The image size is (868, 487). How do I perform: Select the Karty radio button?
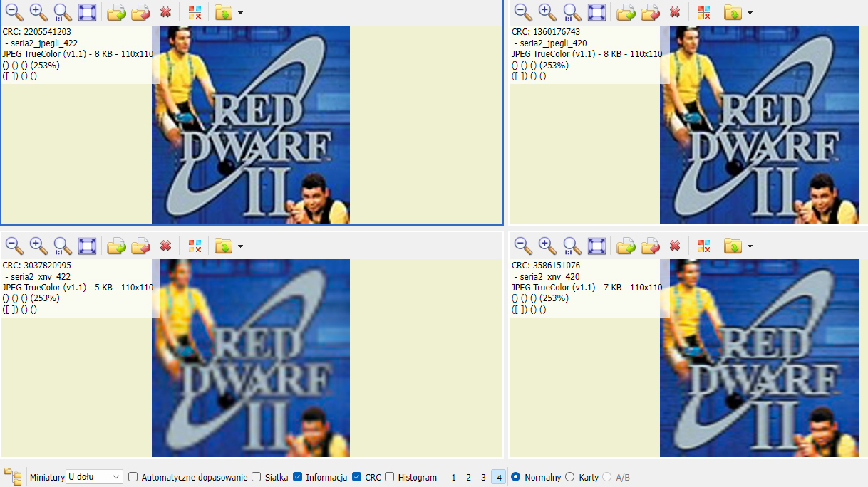coord(569,477)
